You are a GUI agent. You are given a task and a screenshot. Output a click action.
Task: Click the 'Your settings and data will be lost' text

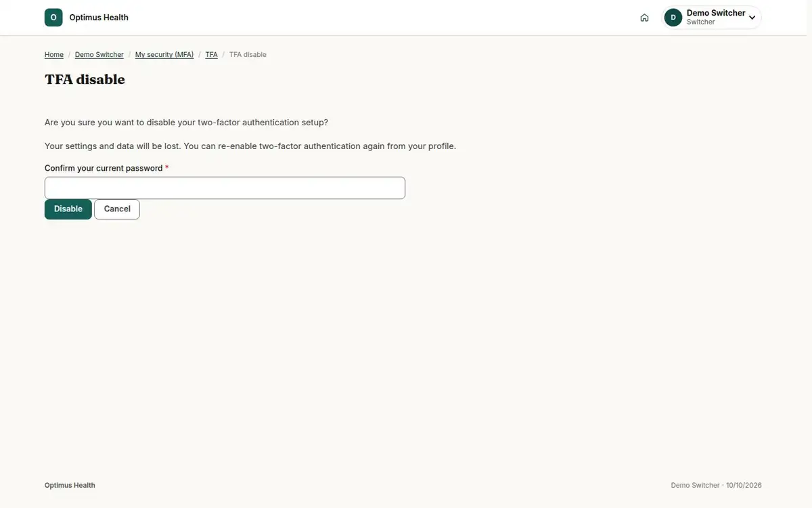click(250, 146)
